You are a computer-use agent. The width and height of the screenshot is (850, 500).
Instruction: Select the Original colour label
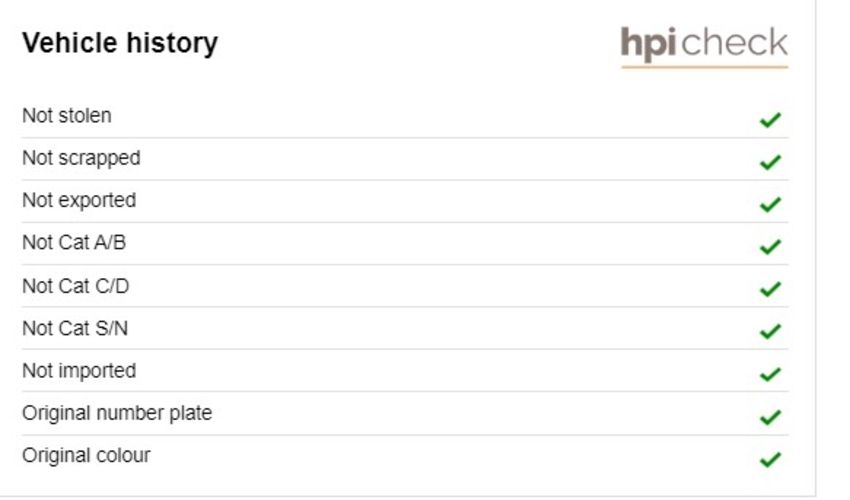[86, 456]
